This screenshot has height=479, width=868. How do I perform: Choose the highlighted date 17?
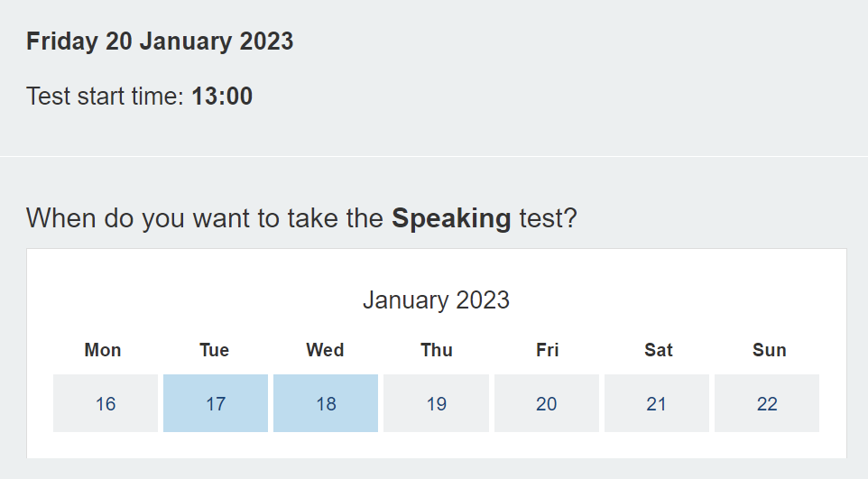tap(216, 403)
